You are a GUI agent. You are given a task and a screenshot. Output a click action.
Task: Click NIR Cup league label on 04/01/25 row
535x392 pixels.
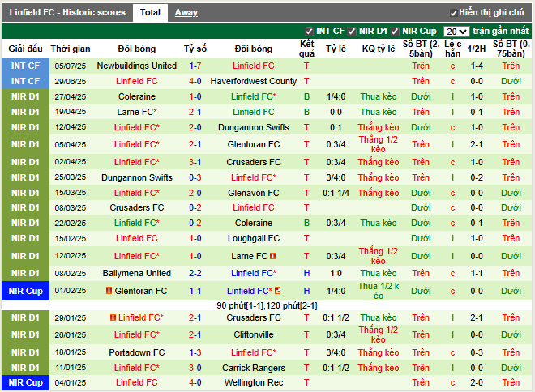coord(26,382)
